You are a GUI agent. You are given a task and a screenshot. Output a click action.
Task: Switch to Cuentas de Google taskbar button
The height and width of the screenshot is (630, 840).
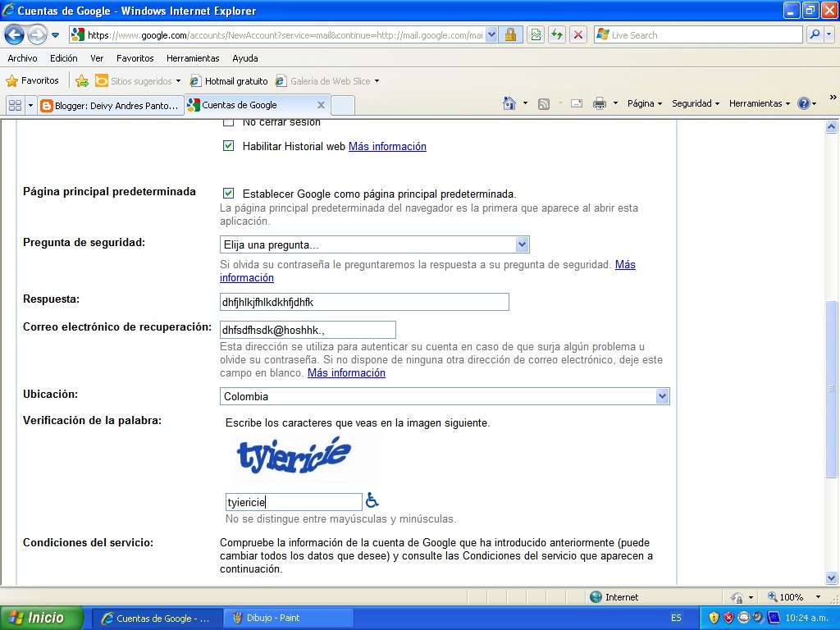156,618
